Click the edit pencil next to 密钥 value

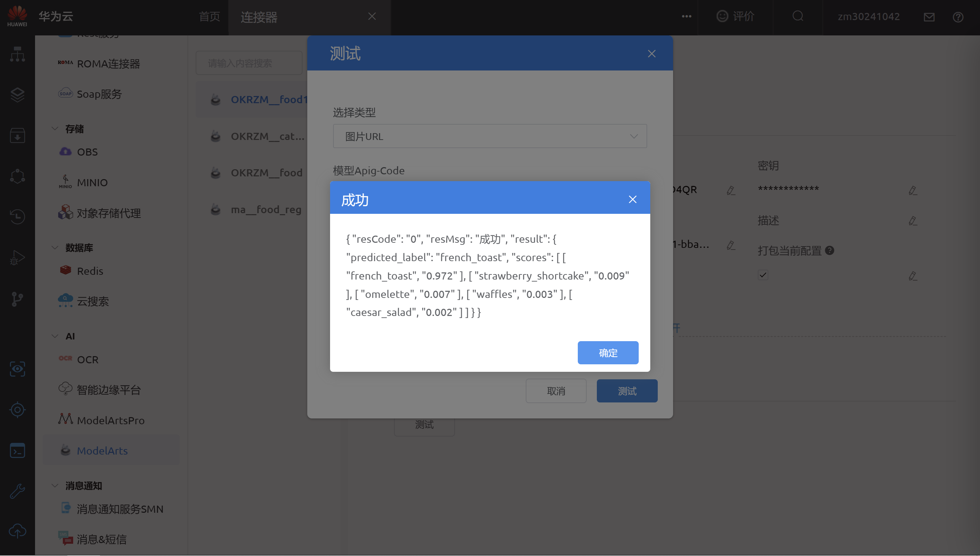[x=913, y=190]
